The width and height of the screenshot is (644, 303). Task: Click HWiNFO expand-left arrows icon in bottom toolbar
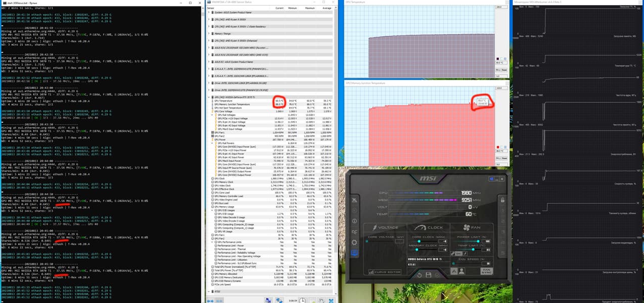click(x=210, y=300)
